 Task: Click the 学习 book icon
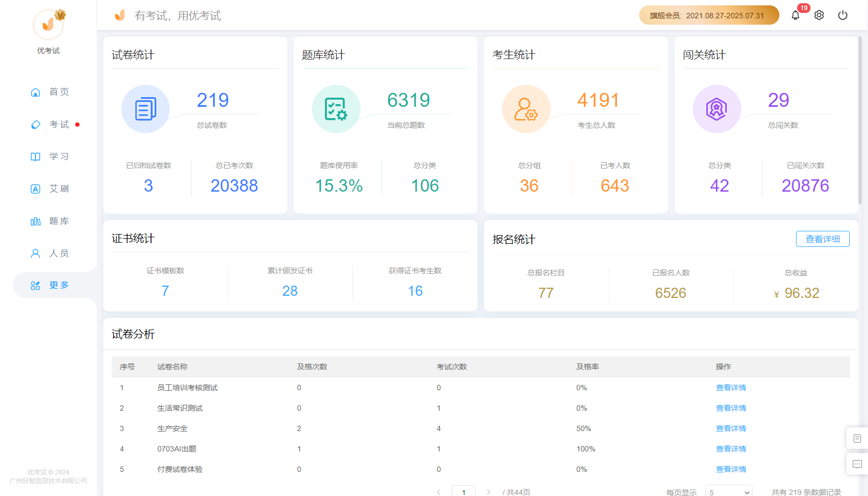coord(35,157)
